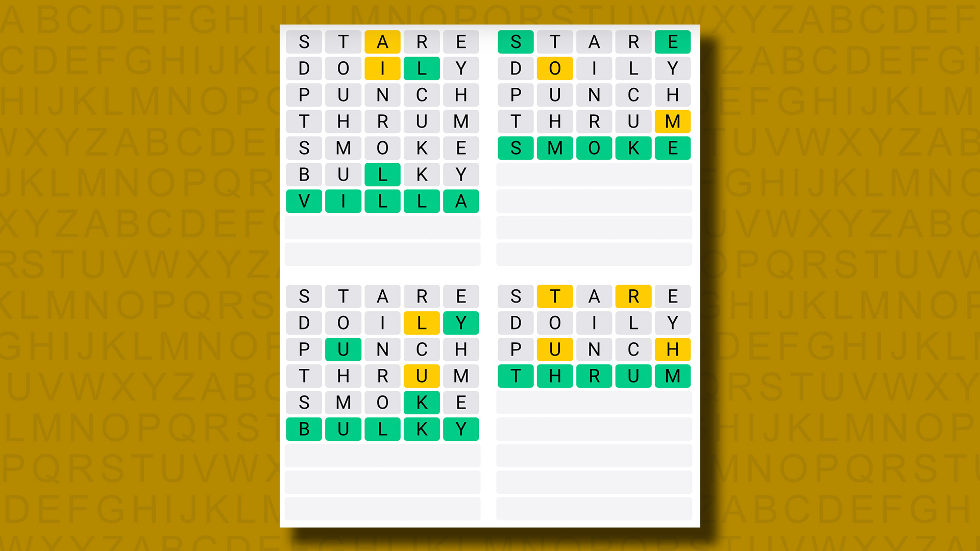Click the yellow U tile in PUNCH row

click(x=552, y=348)
